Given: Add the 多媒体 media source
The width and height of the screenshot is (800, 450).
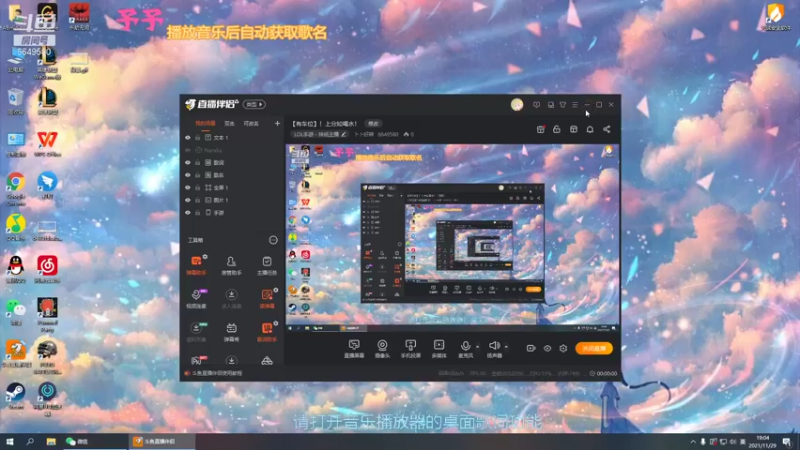Looking at the screenshot, I should coord(439,349).
